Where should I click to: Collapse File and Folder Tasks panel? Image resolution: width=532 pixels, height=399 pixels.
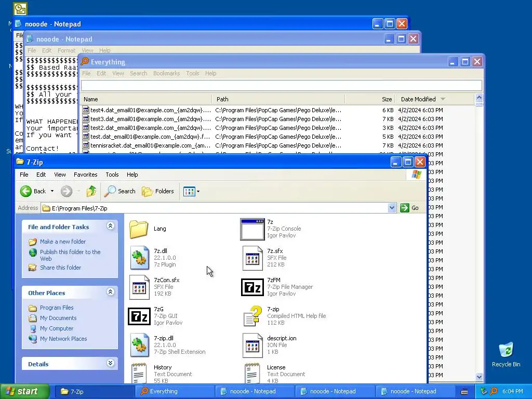point(110,226)
